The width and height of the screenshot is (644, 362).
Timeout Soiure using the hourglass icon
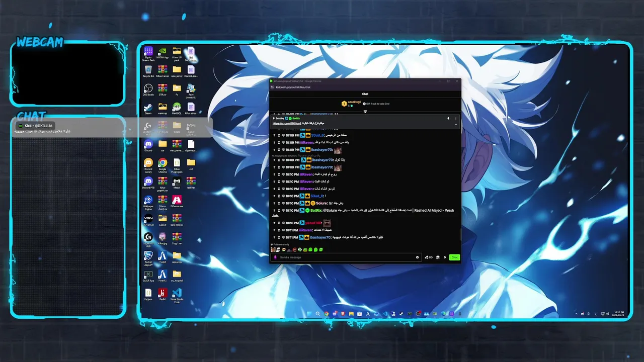pyautogui.click(x=278, y=203)
